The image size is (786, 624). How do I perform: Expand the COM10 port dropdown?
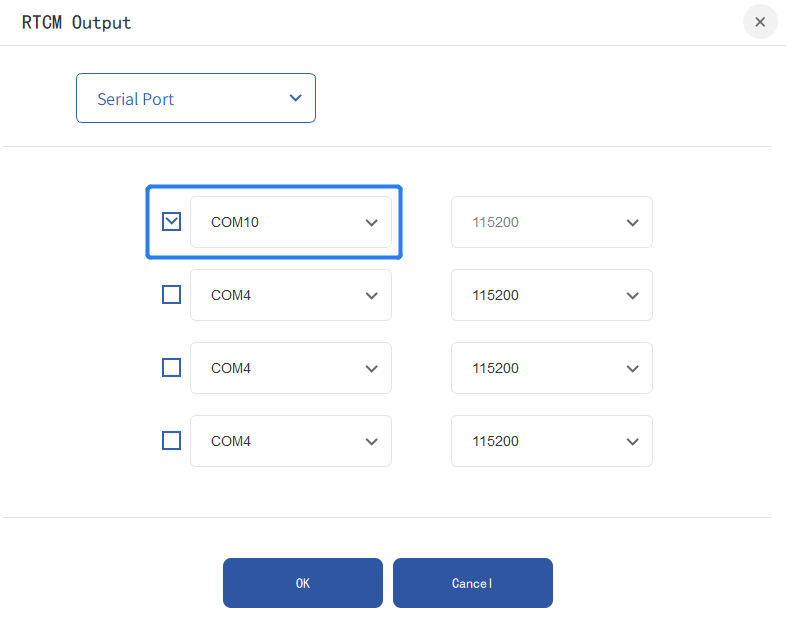click(x=290, y=222)
